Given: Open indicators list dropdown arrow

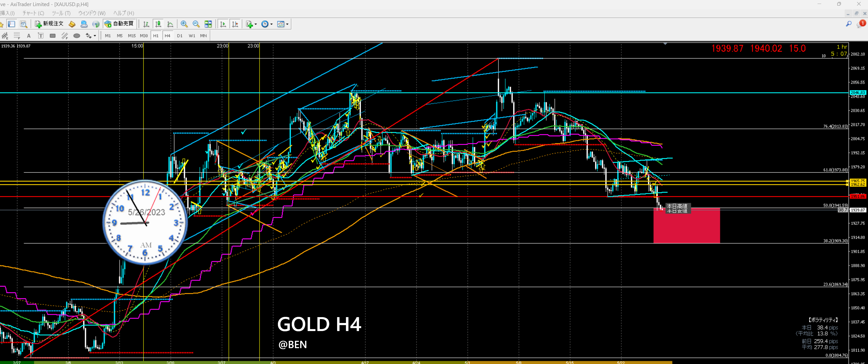Looking at the screenshot, I should point(256,24).
